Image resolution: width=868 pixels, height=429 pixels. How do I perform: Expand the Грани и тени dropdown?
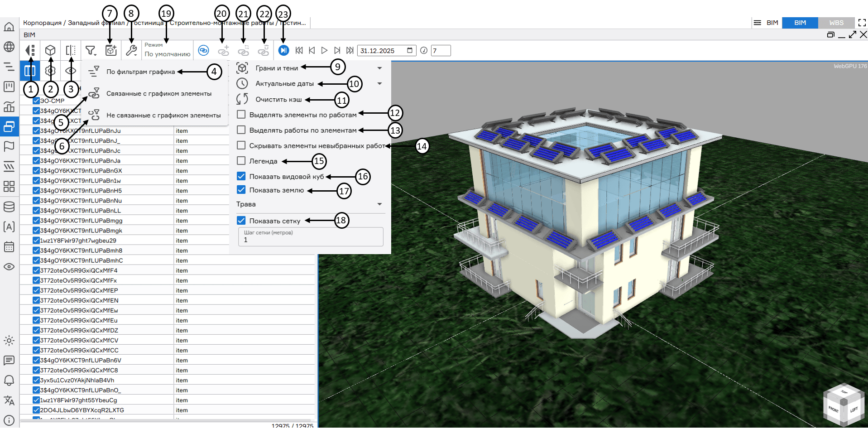click(x=379, y=68)
